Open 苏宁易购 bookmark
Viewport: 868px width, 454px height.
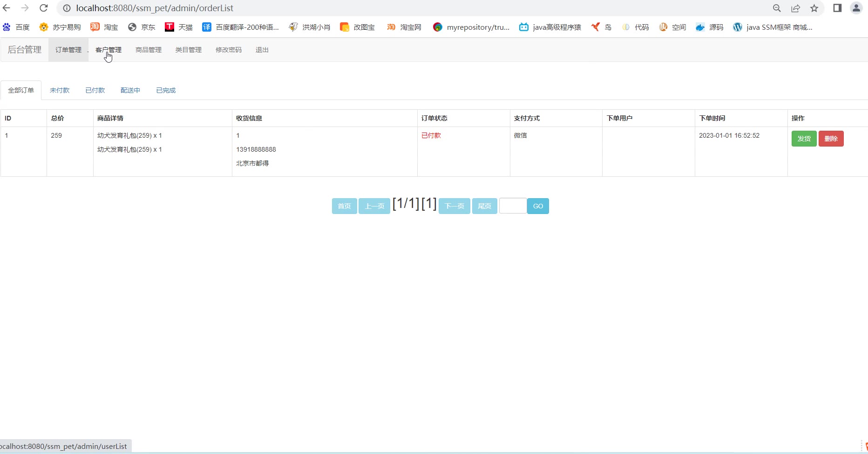pos(60,27)
